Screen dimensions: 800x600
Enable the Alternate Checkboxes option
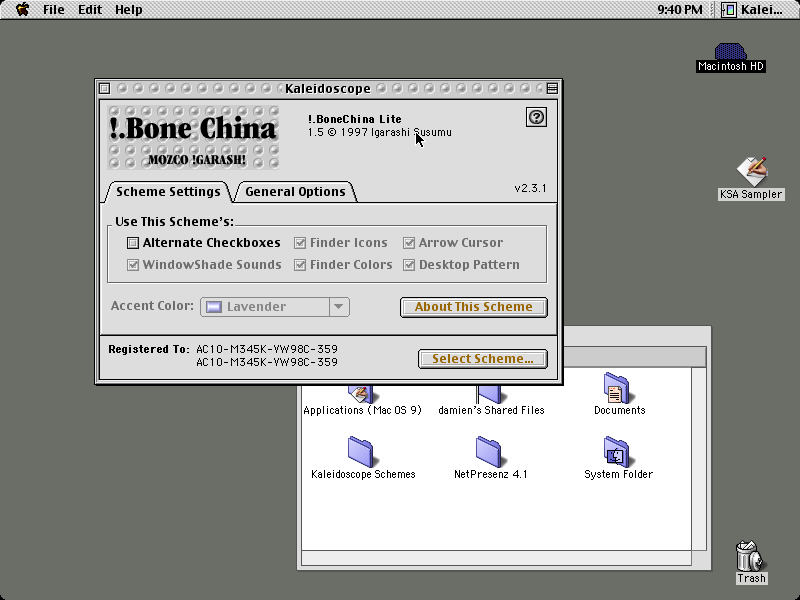coord(133,243)
